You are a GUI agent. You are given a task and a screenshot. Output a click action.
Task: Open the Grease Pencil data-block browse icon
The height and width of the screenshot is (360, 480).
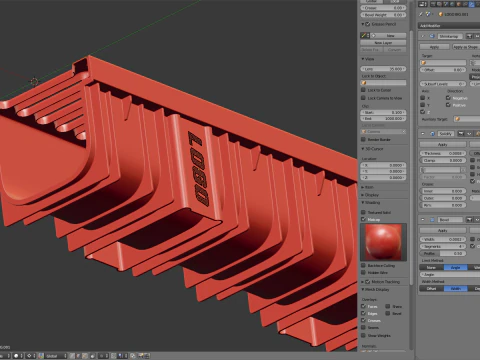pos(365,35)
